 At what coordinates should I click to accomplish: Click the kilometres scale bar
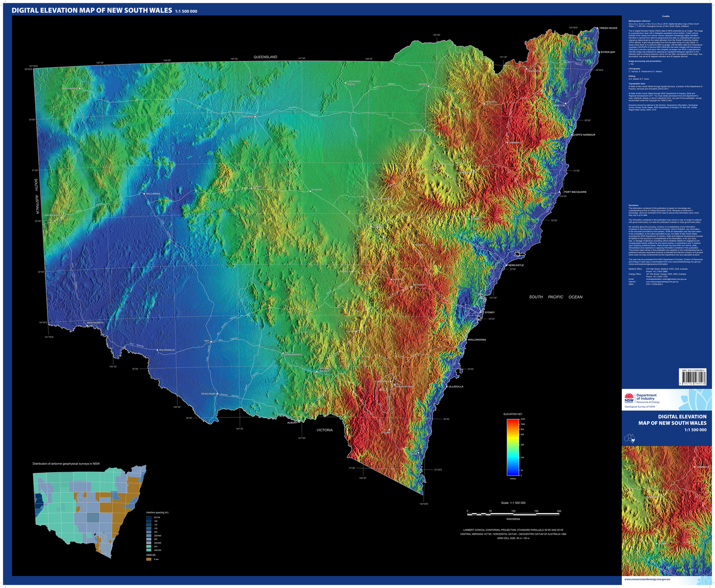click(x=513, y=513)
